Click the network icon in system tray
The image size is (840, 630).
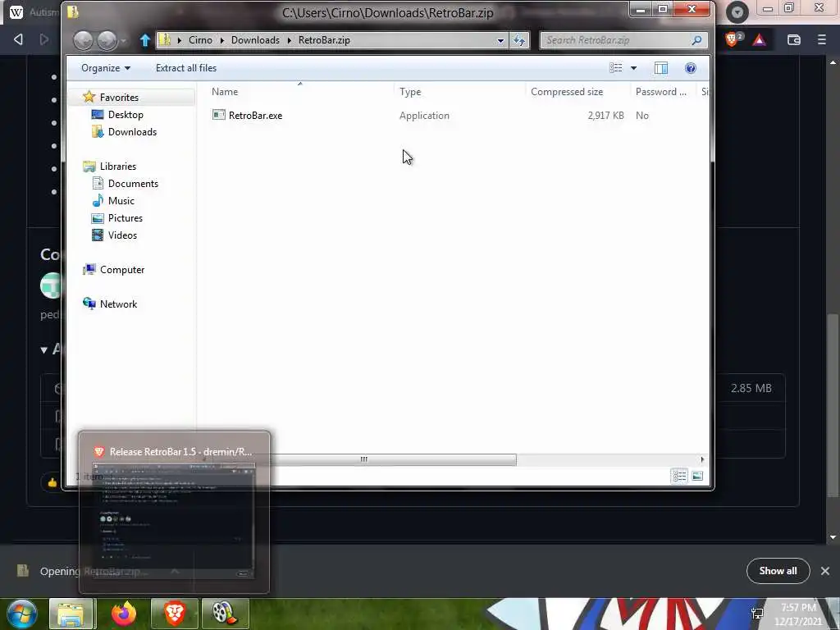point(757,614)
